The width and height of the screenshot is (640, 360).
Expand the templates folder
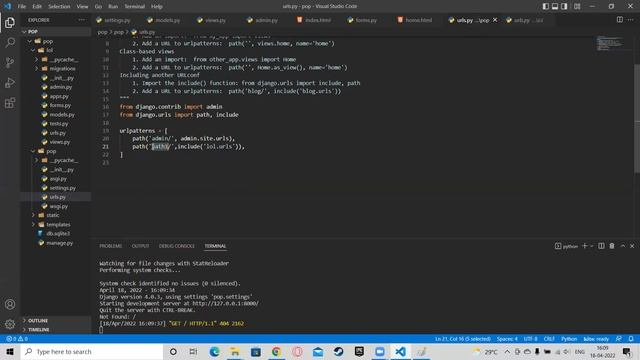click(x=56, y=224)
